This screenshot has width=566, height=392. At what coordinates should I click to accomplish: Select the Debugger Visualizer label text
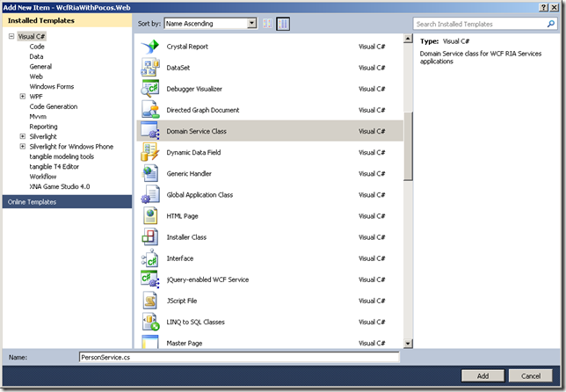point(194,89)
